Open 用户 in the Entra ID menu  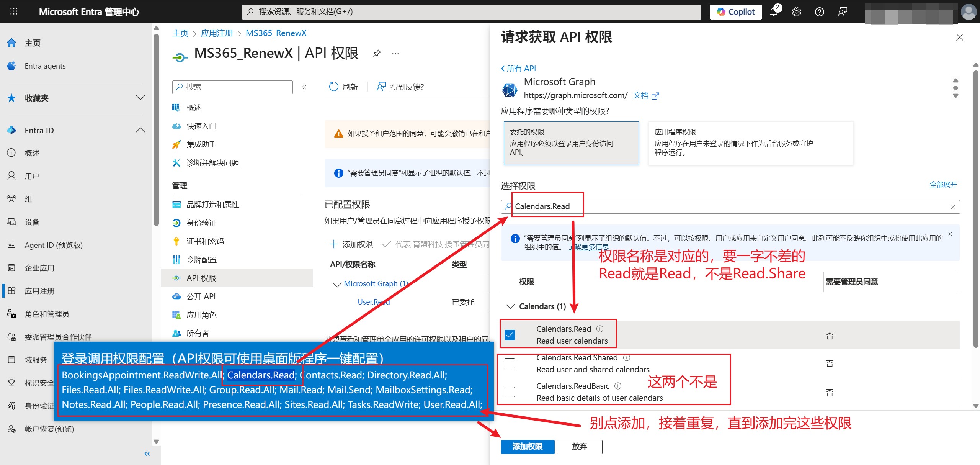tap(32, 176)
